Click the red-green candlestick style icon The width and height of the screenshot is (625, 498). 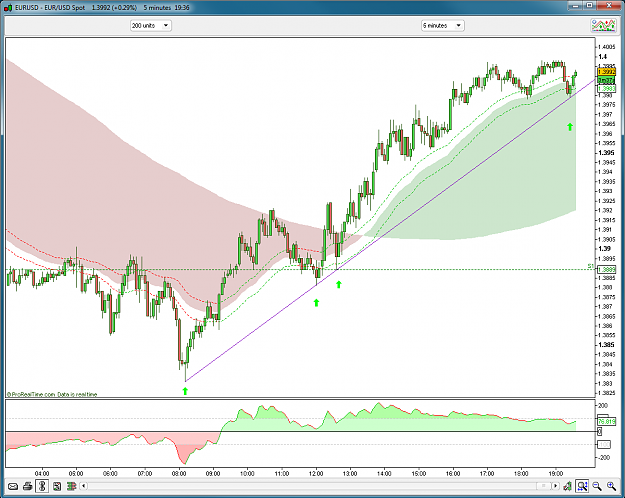[71, 486]
